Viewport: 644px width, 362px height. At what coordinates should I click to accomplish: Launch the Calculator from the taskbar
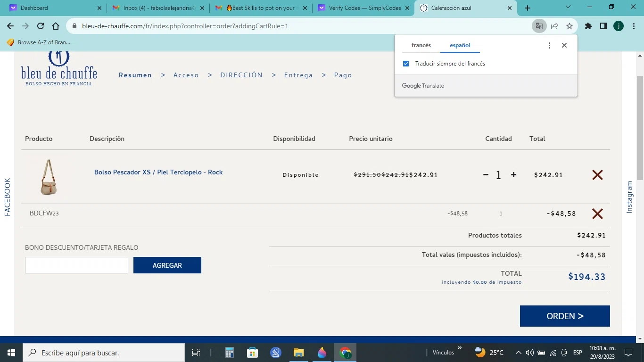pos(230,353)
